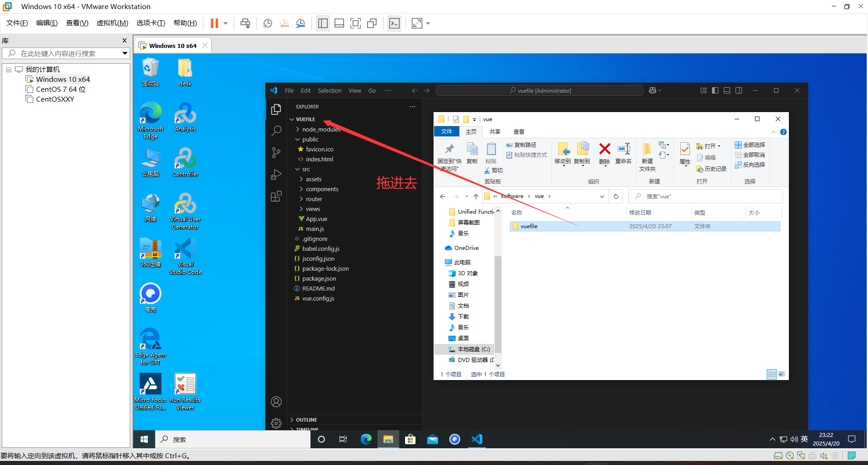Click Delete (删除) icon in File Explorer ribbon
Viewport: 868px width, 465px height.
point(604,154)
